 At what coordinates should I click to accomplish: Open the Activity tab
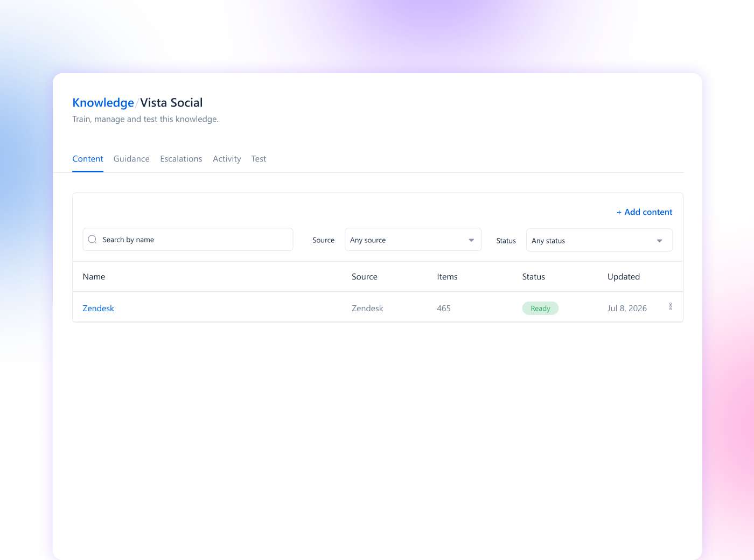coord(227,159)
